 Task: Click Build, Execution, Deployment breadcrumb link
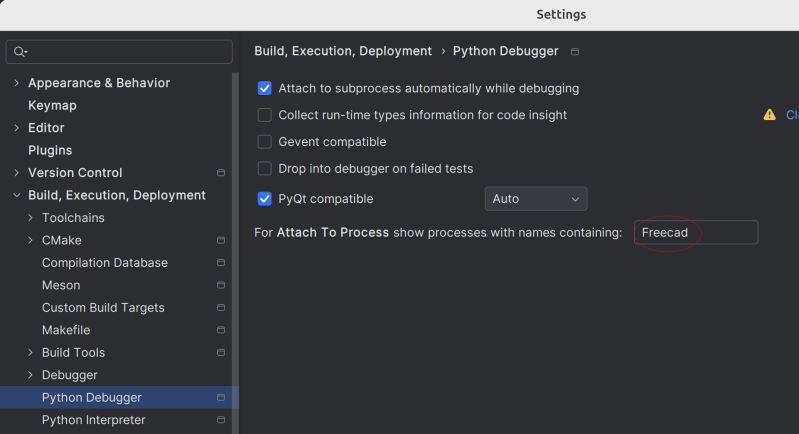coord(343,51)
